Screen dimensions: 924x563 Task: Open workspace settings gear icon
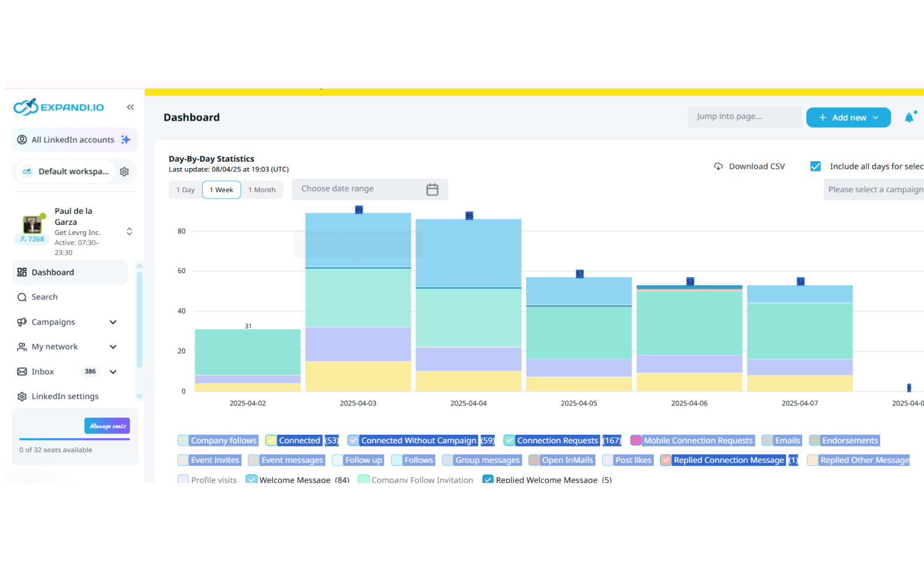pos(124,172)
